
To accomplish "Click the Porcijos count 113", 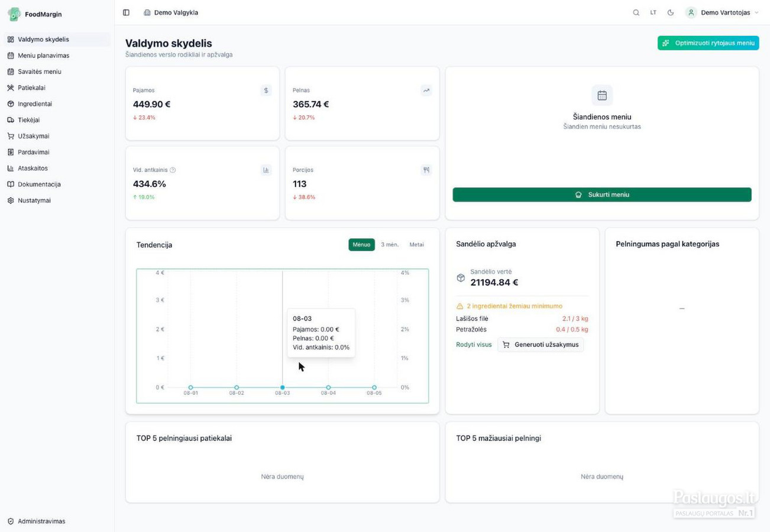I will (x=300, y=184).
